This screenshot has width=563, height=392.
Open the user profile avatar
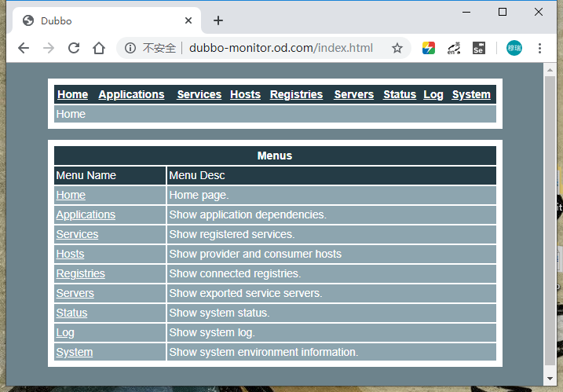(514, 48)
